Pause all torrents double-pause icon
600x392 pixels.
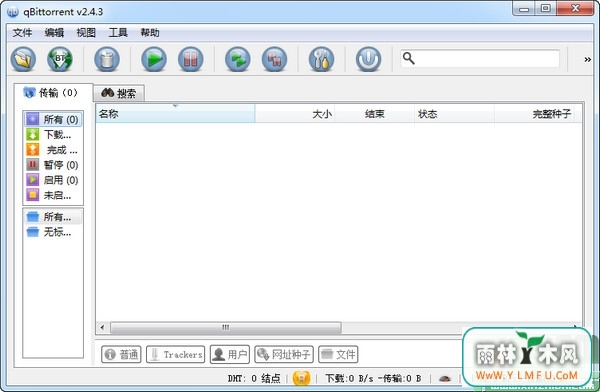(x=274, y=59)
